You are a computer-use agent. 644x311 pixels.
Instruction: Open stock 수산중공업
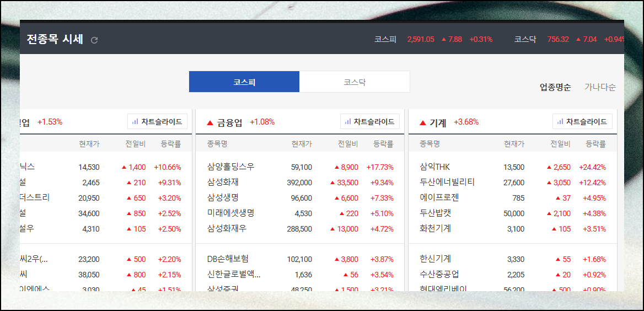click(x=439, y=275)
